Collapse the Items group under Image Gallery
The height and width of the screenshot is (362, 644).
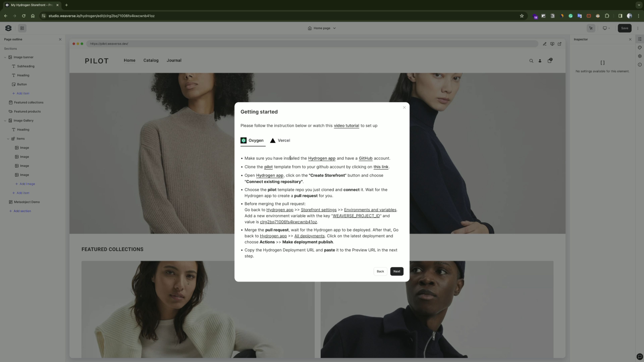(x=8, y=139)
